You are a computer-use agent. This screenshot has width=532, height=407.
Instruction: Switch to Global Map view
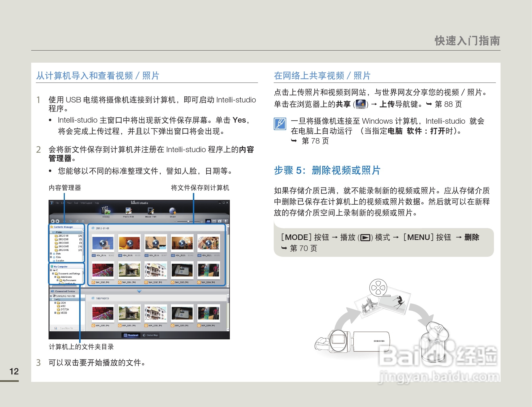[150, 335]
